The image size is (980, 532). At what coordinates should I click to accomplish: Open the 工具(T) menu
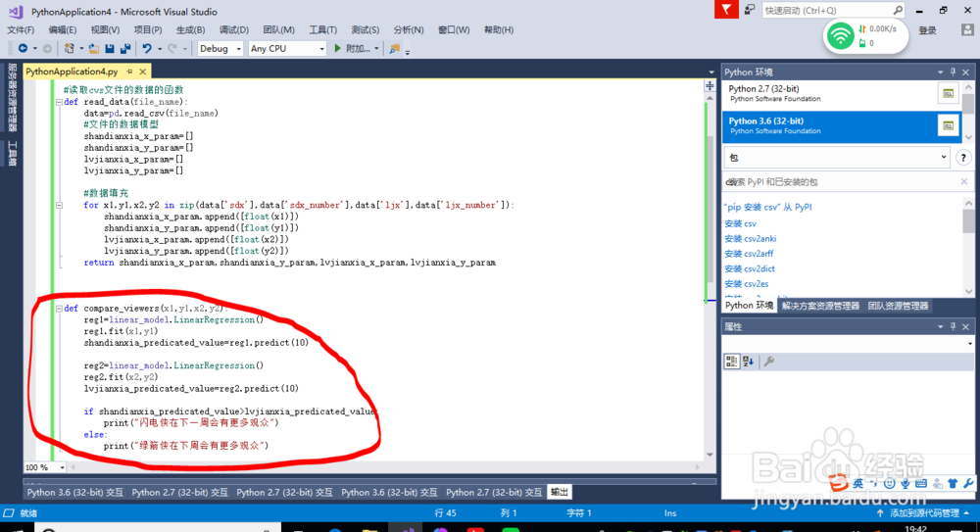click(x=322, y=30)
